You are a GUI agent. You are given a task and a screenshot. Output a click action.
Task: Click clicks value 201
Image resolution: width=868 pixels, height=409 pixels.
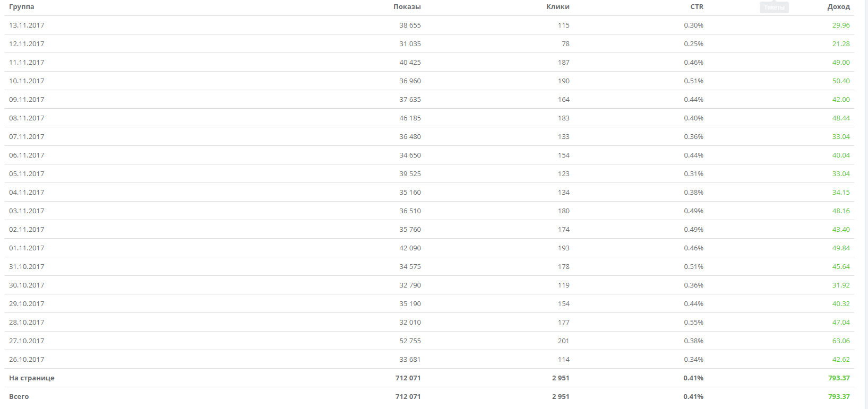(x=563, y=341)
